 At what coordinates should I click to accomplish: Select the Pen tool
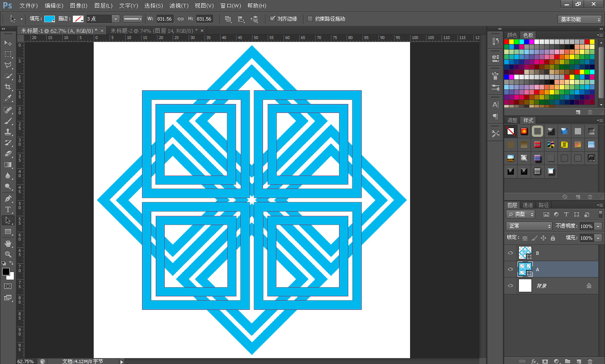(x=8, y=199)
